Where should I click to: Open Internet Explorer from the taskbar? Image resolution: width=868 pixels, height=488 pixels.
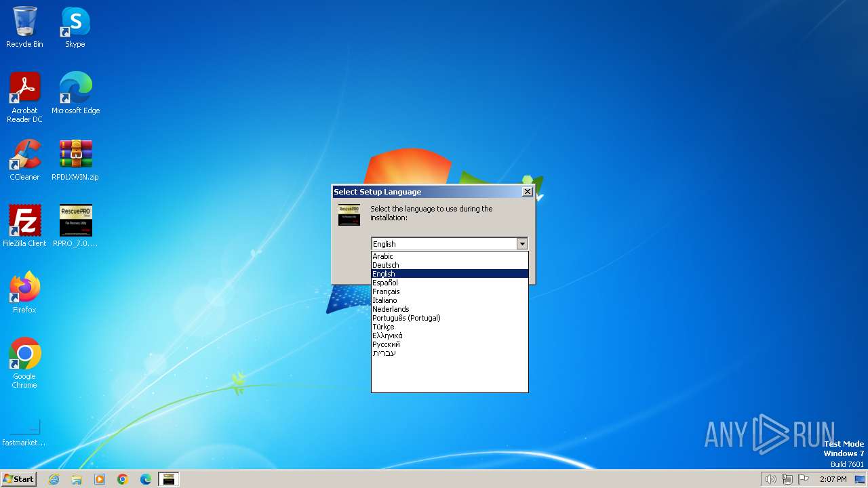click(x=54, y=479)
